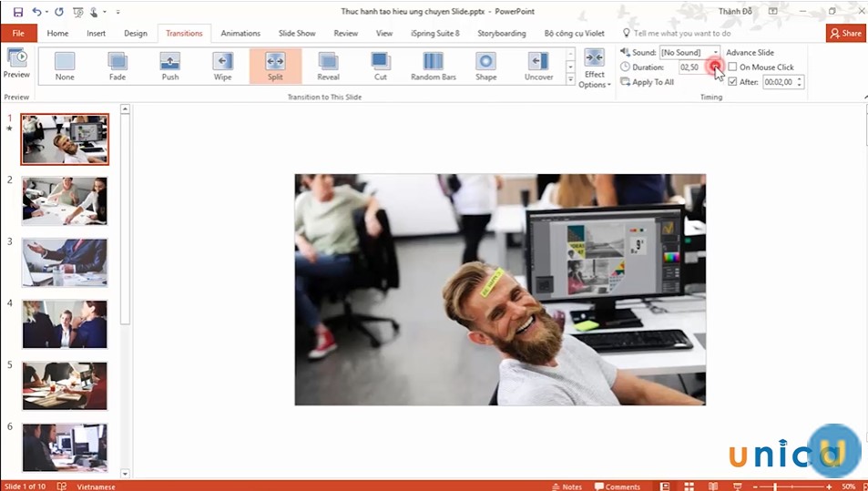Apply the Fade transition effect
This screenshot has width=868, height=491.
[117, 66]
